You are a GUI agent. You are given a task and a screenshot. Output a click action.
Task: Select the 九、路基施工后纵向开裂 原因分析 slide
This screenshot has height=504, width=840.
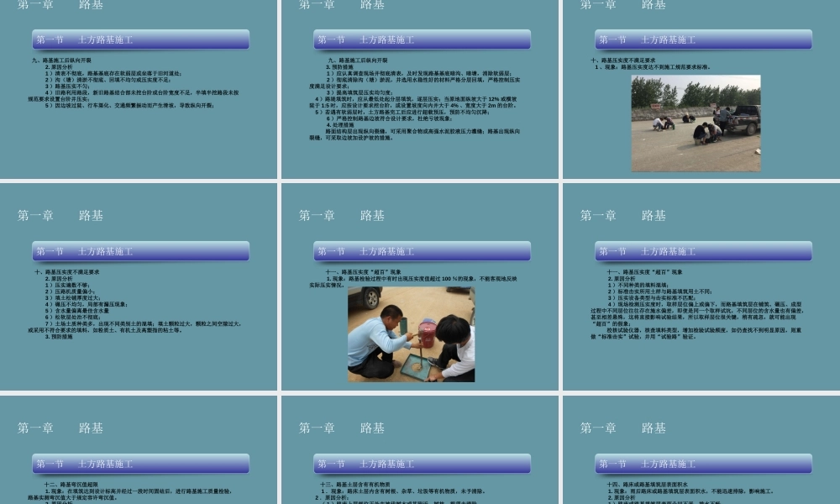(139, 89)
